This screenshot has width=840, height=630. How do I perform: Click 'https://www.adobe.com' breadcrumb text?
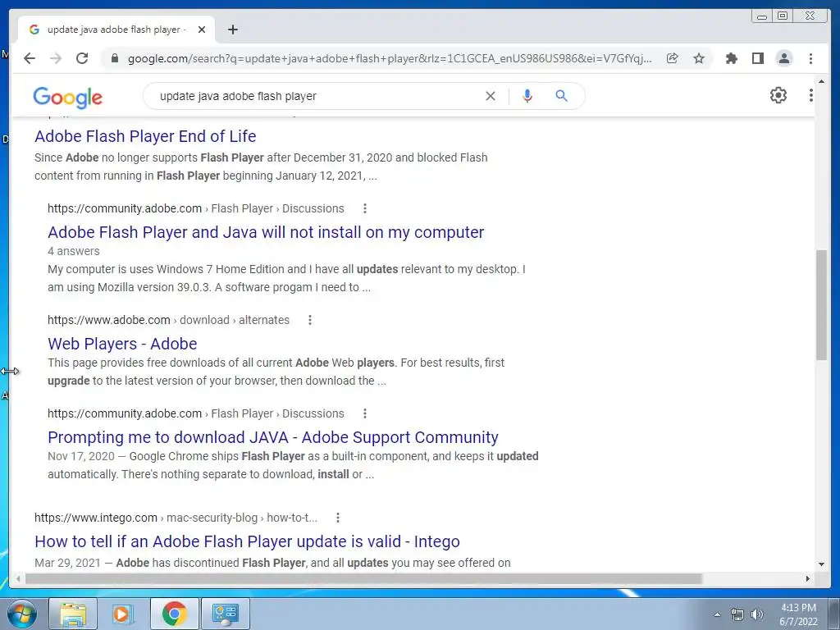pyautogui.click(x=109, y=320)
